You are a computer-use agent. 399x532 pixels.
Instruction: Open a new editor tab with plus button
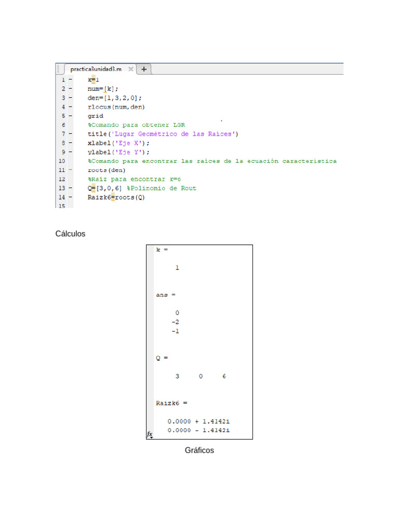(144, 69)
